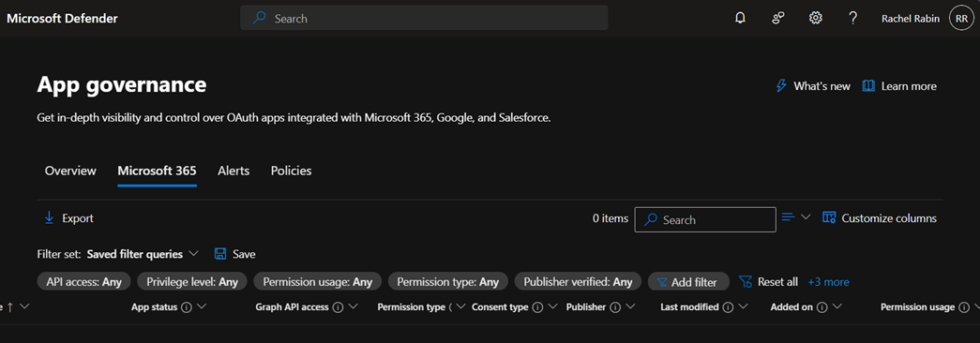
Task: Open the Publisher column chevron menu
Action: coord(630,306)
